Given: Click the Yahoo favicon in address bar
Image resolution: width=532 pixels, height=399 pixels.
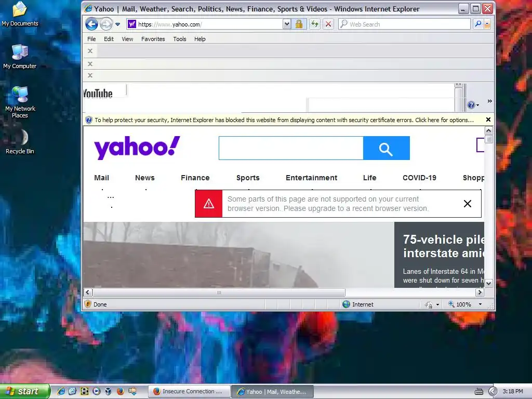Looking at the screenshot, I should [131, 24].
